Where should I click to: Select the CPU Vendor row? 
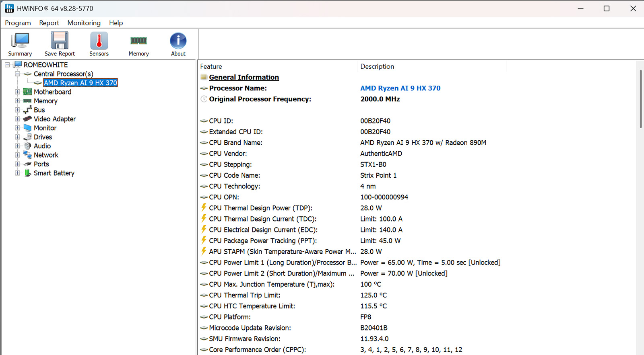pyautogui.click(x=417, y=154)
